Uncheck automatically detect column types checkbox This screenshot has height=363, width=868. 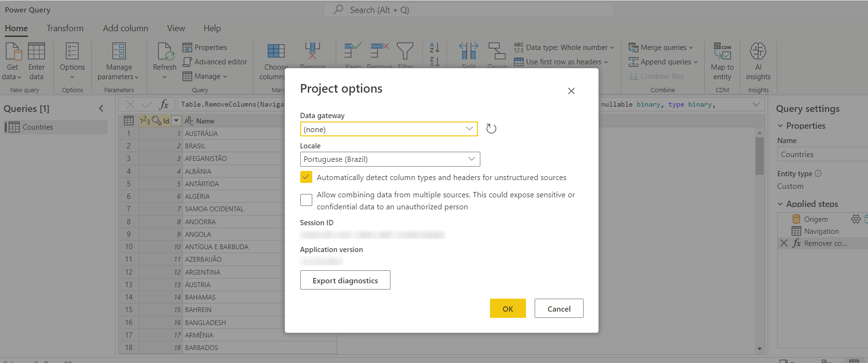[x=306, y=177]
